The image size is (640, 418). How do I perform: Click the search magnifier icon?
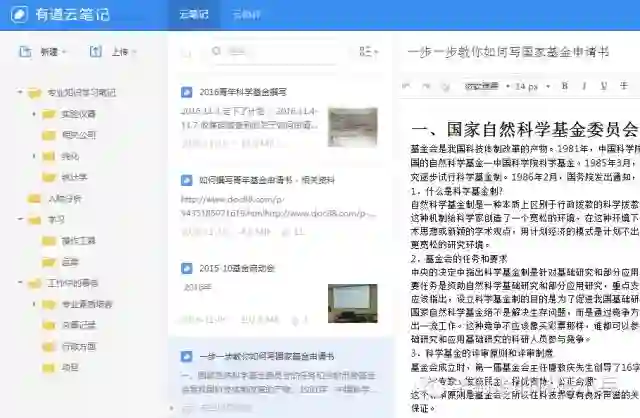tap(217, 51)
